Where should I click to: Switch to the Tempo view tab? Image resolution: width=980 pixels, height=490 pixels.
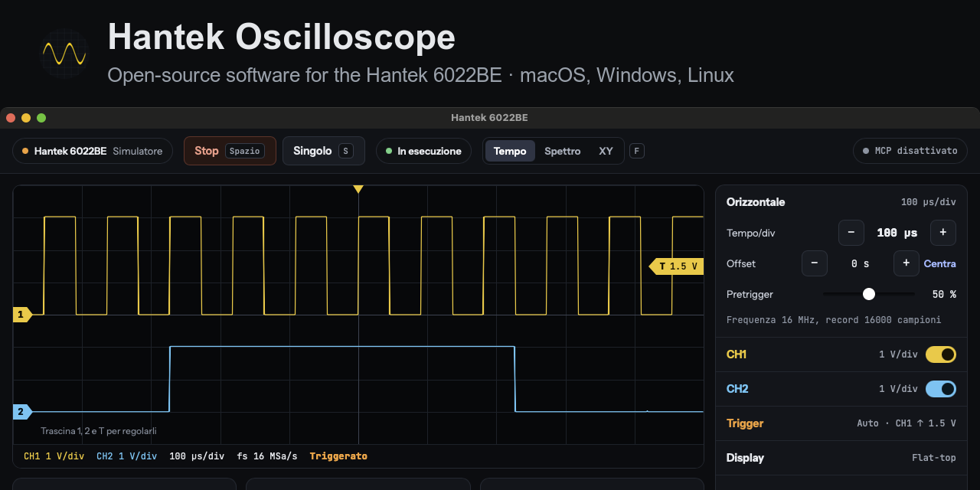[x=510, y=151]
